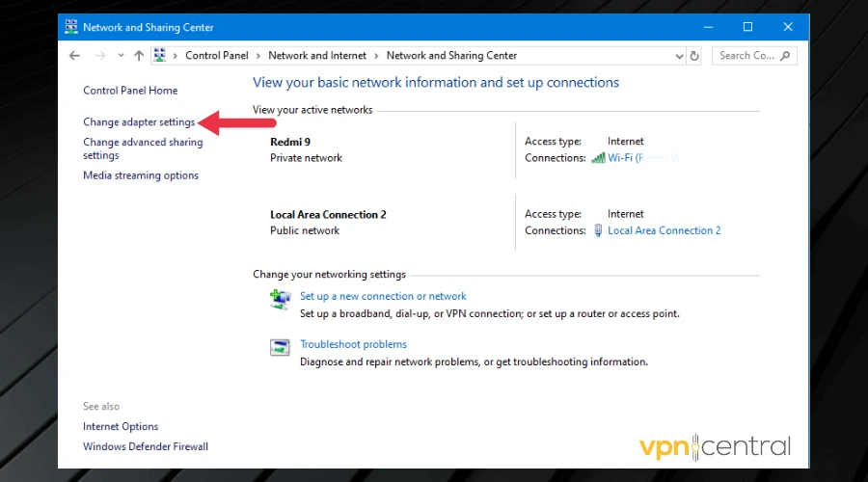Go up one level with the Up arrow
Viewport: 868px width, 482px height.
click(139, 56)
